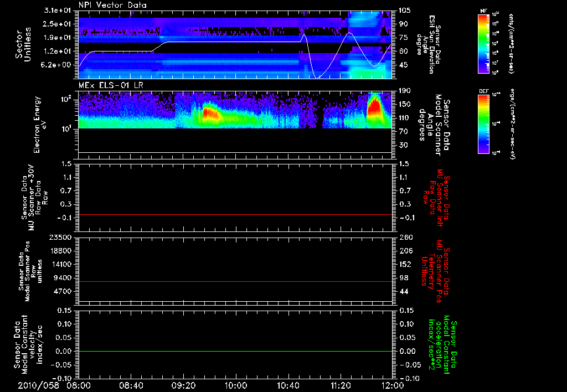Click the DEF color scale bar
The height and width of the screenshot is (392, 567).
click(483, 124)
